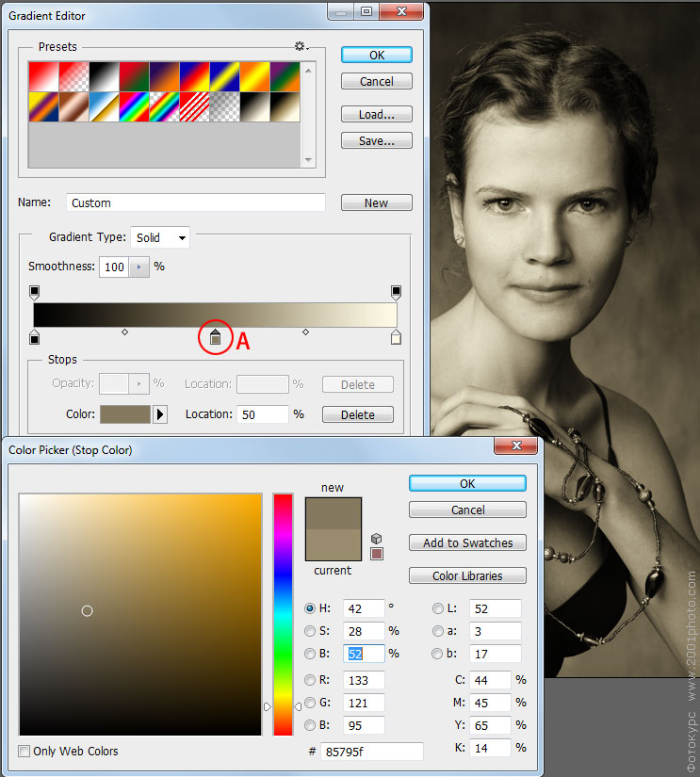Screen dimensions: 700x777
Task: Select the top-left opacity stop
Action: point(34,292)
